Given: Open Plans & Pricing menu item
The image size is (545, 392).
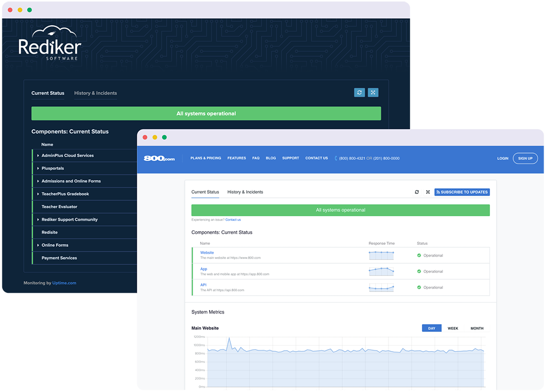Looking at the screenshot, I should 206,158.
